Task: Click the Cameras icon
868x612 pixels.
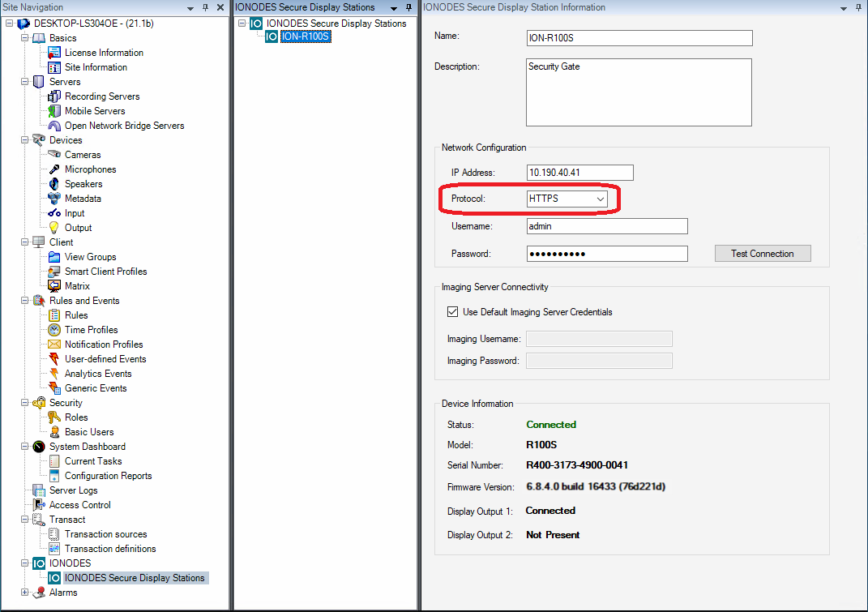Action: pyautogui.click(x=54, y=155)
